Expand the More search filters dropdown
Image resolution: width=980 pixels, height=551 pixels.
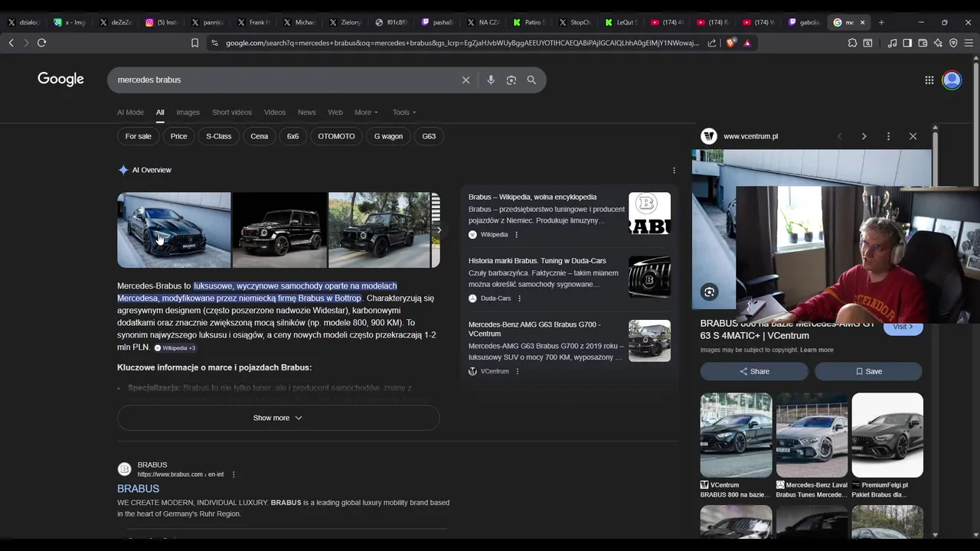(x=366, y=112)
